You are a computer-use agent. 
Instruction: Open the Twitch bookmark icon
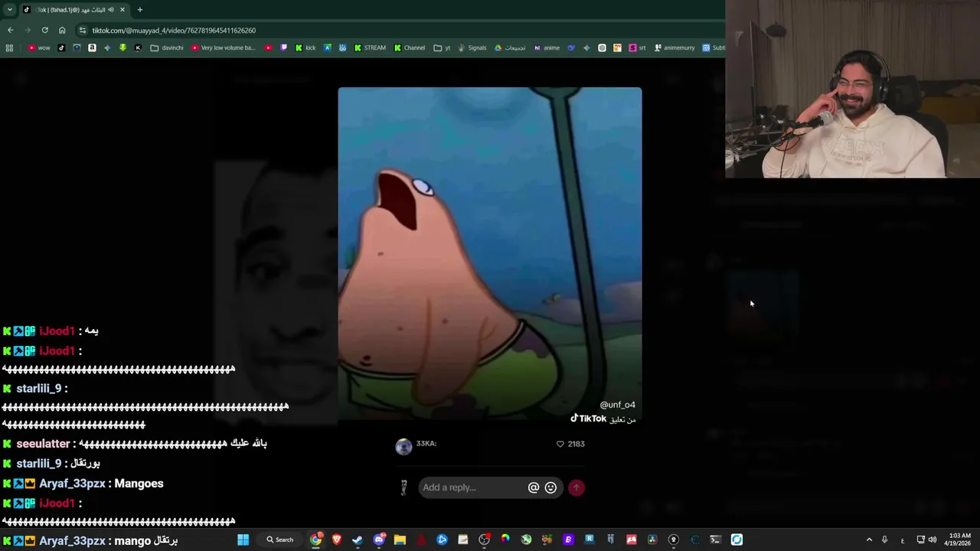[x=283, y=47]
